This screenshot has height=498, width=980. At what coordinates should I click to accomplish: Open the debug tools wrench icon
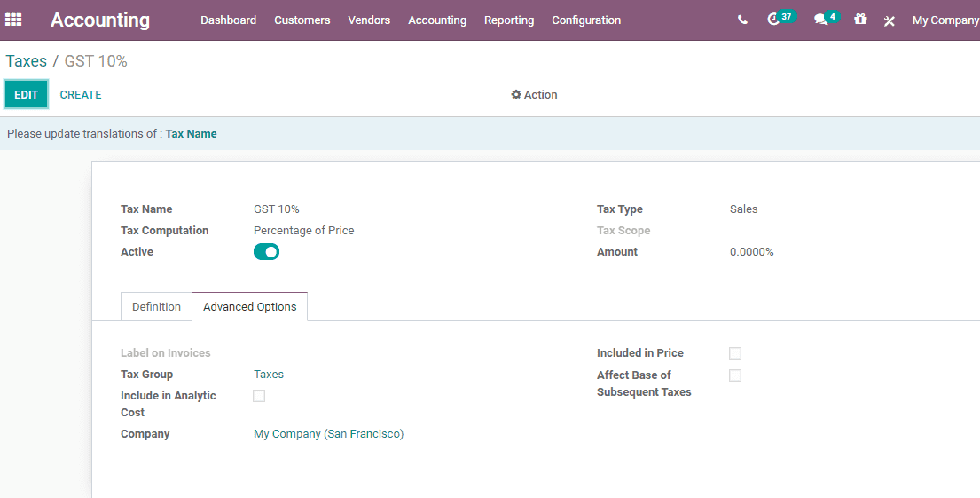[890, 20]
